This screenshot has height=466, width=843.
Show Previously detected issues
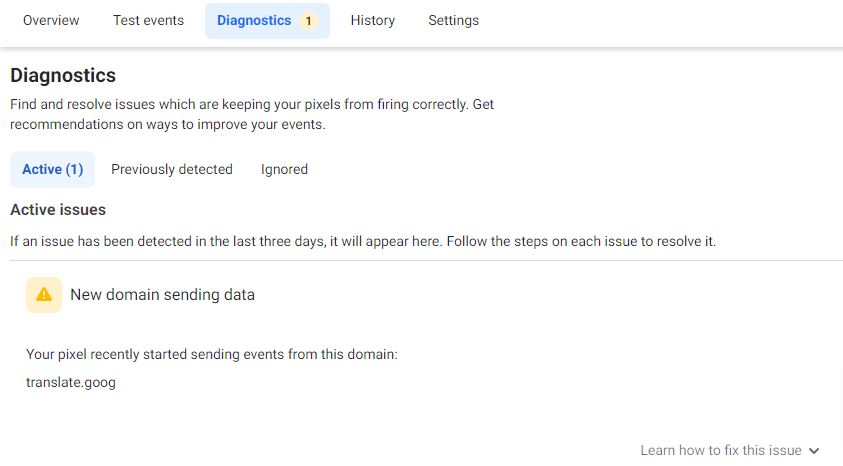tap(172, 169)
